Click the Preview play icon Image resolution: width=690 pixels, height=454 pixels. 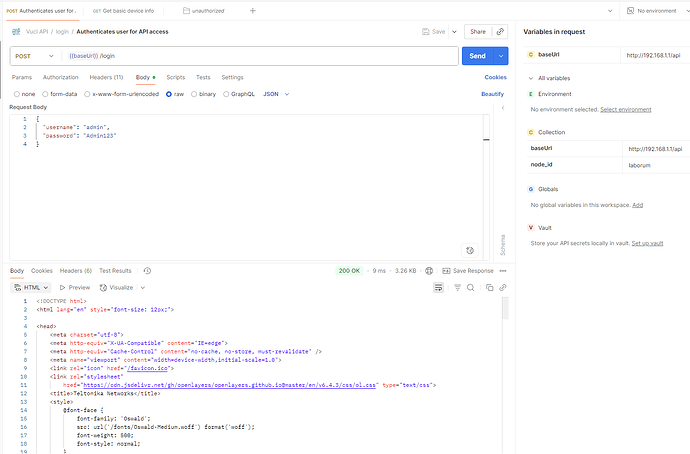pyautogui.click(x=62, y=288)
